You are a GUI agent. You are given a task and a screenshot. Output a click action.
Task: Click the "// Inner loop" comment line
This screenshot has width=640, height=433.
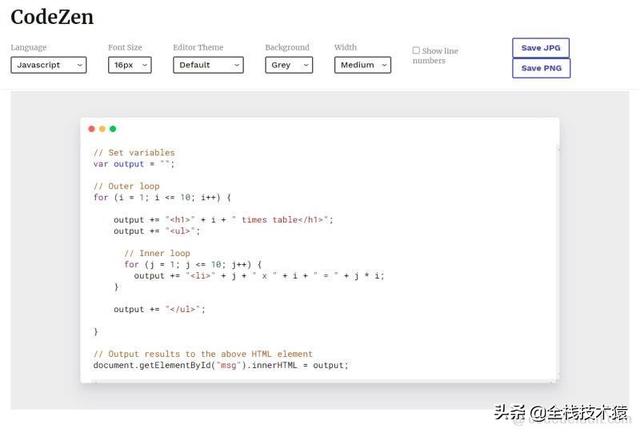click(x=157, y=253)
